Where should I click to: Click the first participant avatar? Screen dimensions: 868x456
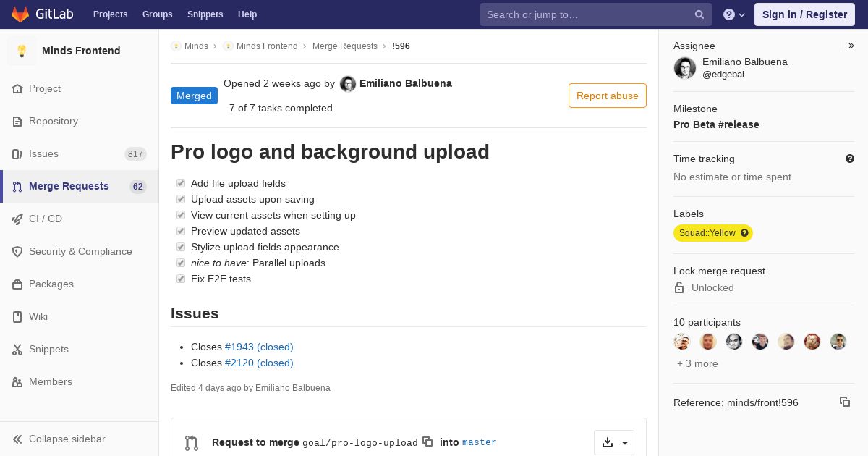click(682, 342)
